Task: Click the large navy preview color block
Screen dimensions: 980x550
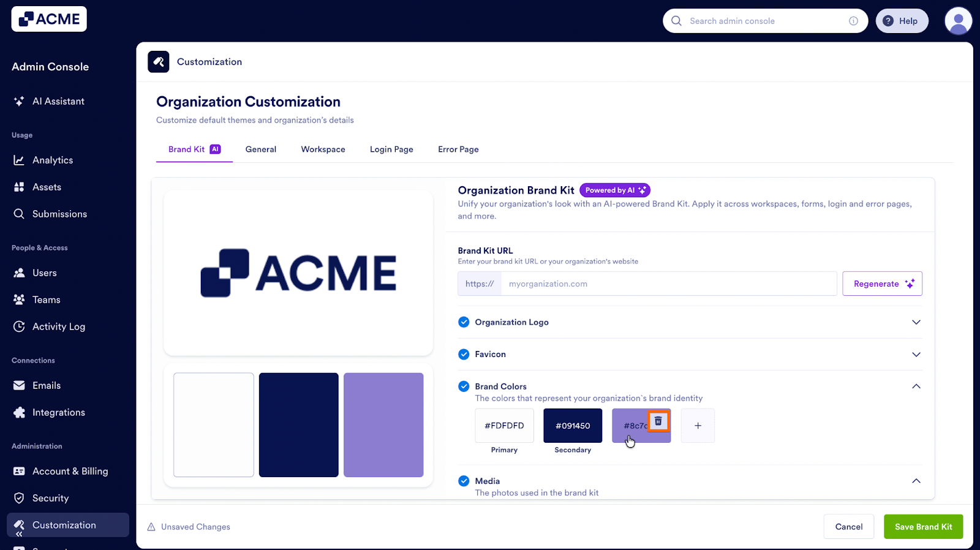Action: tap(299, 425)
